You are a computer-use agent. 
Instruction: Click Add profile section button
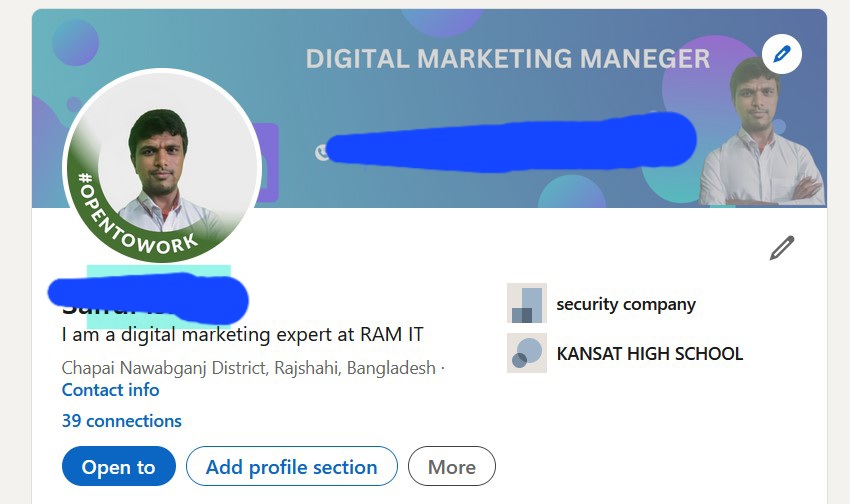click(x=292, y=466)
